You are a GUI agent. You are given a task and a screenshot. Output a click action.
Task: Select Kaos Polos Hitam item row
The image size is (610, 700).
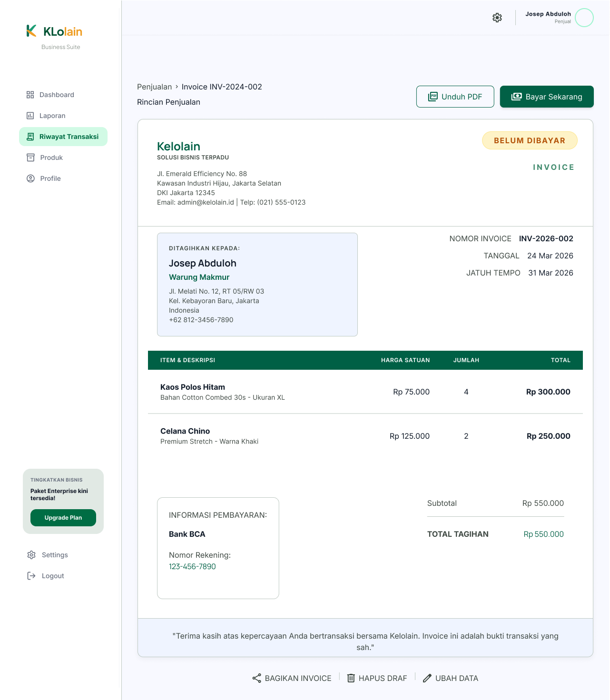365,392
